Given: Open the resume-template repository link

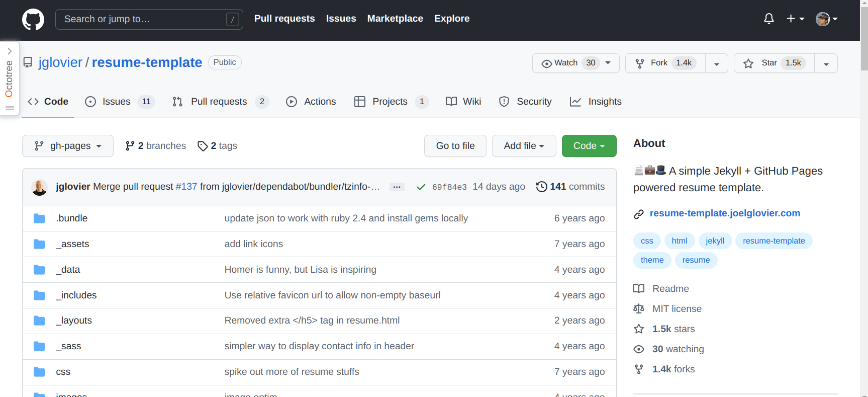Looking at the screenshot, I should click(x=147, y=62).
